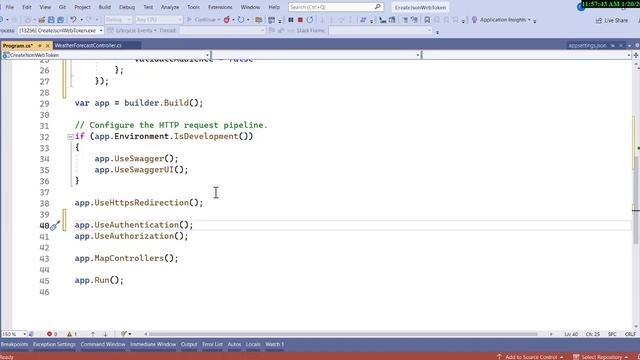Click the Search (Ctrl+Q) box
Image resolution: width=640 pixels, height=360 pixels.
pyautogui.click(x=336, y=7)
